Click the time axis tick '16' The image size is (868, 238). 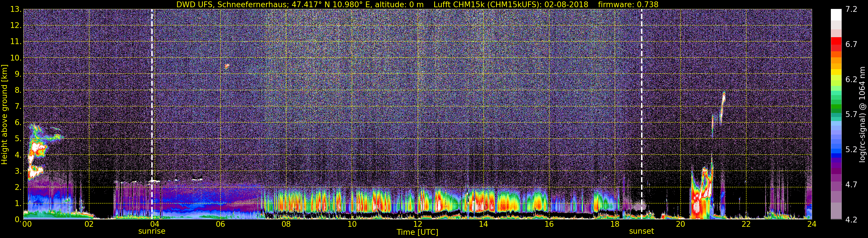[x=549, y=224]
